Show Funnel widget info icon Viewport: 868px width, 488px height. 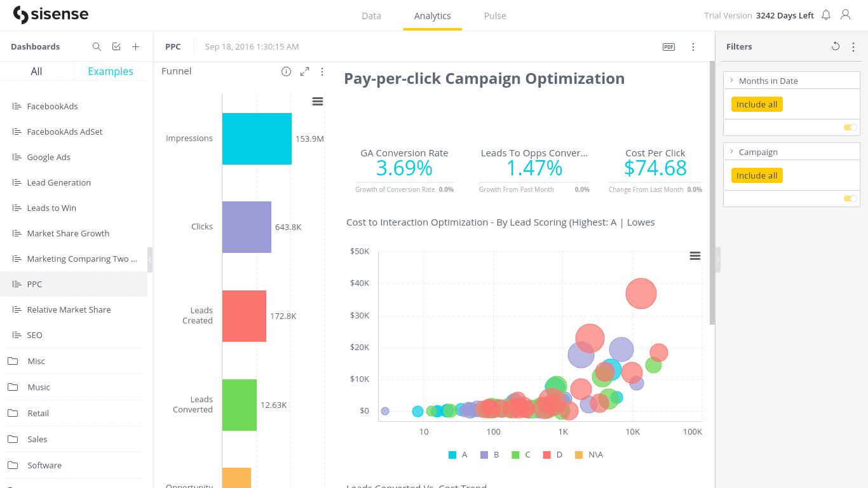[286, 72]
